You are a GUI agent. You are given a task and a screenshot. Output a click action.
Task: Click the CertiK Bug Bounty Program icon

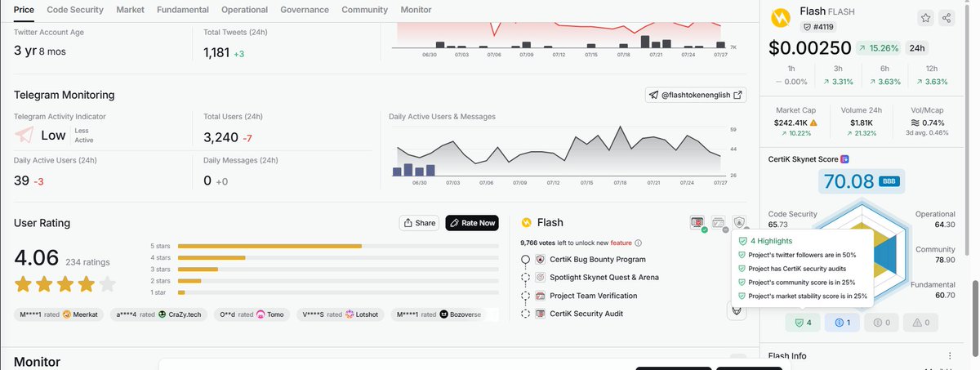[541, 259]
